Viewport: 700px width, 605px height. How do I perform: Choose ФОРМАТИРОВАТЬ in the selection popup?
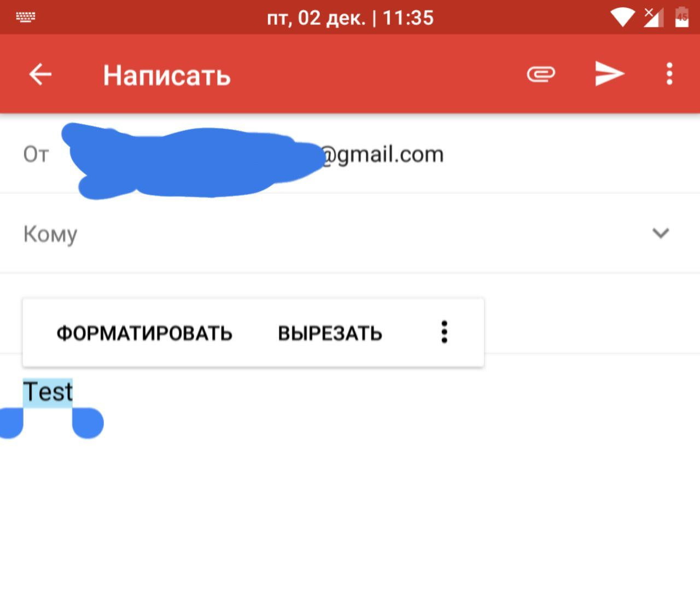pyautogui.click(x=144, y=333)
